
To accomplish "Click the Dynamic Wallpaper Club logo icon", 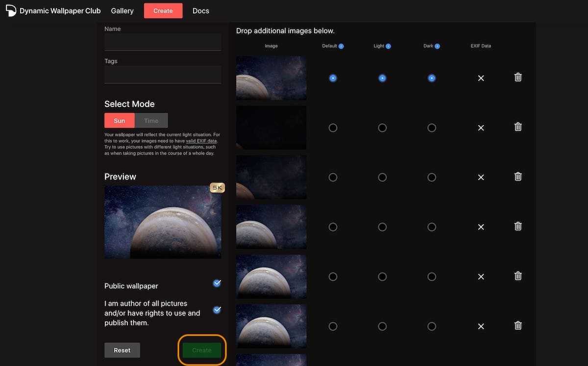I will coord(11,11).
